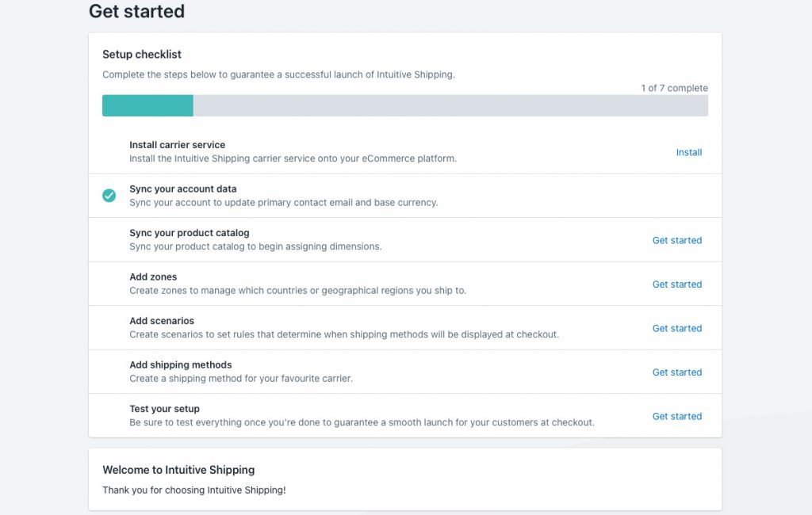Image resolution: width=812 pixels, height=515 pixels.
Task: Click the 'Setup checklist' card title
Action: [x=142, y=55]
